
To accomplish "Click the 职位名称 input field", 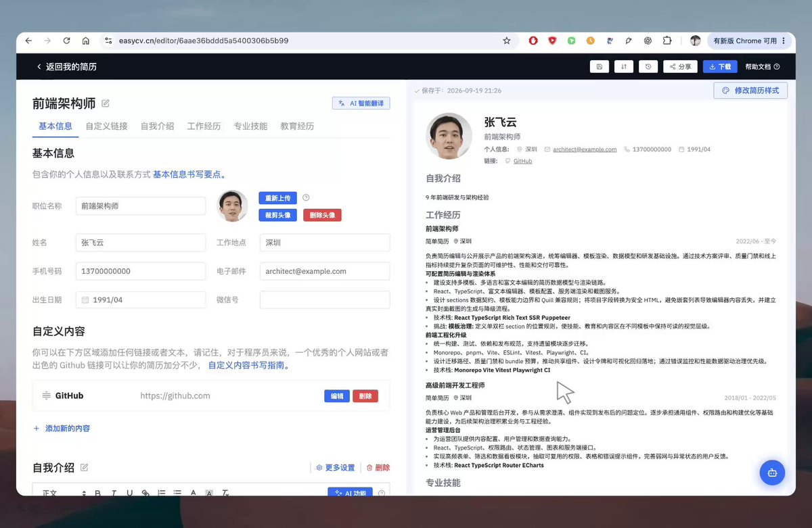I will coord(141,206).
